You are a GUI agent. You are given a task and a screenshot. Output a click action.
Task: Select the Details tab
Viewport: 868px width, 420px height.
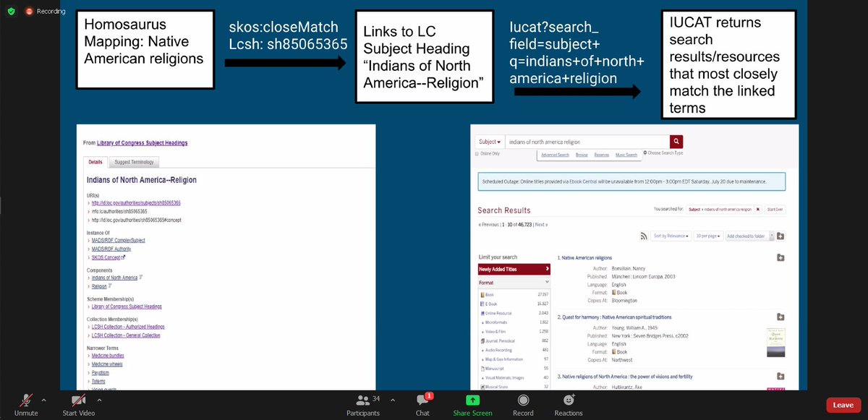[95, 162]
